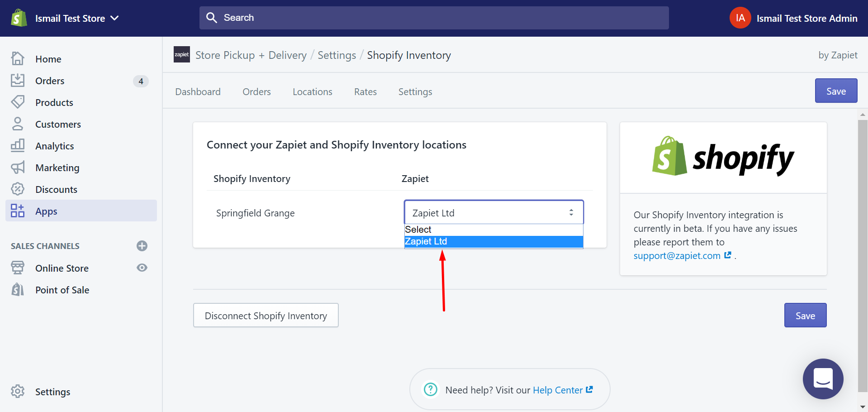Click Ismail Test Store Admin name
Viewport: 868px width, 412px height.
pos(807,18)
